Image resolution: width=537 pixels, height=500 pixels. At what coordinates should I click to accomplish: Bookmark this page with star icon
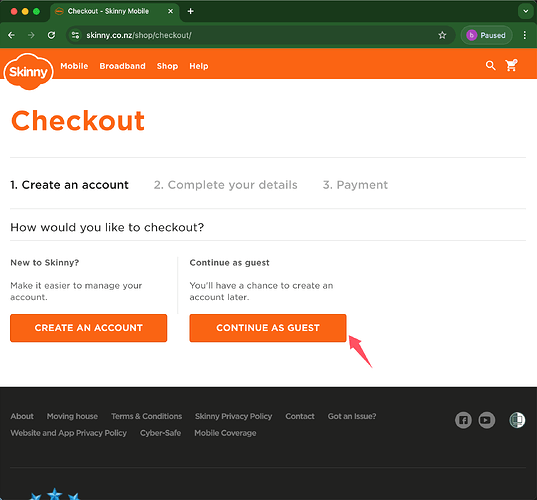(x=442, y=35)
